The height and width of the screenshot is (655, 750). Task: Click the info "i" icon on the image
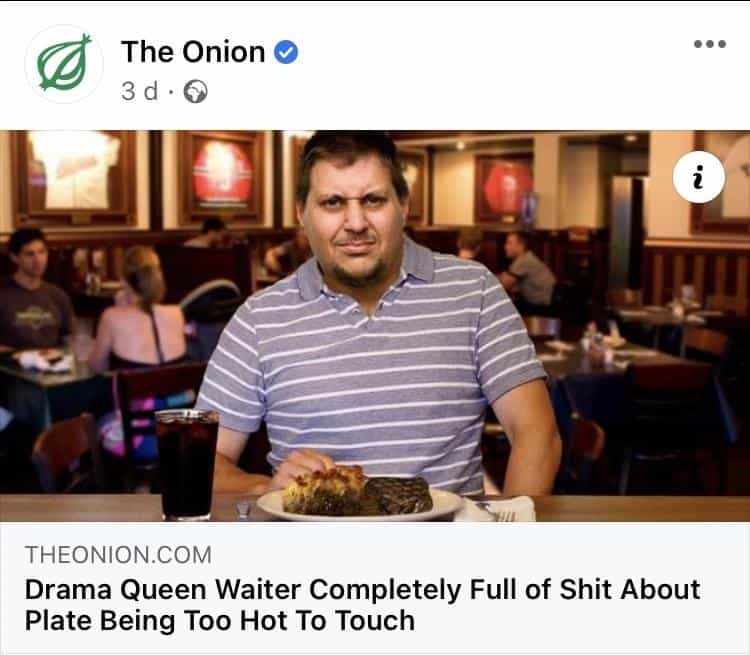click(x=698, y=177)
